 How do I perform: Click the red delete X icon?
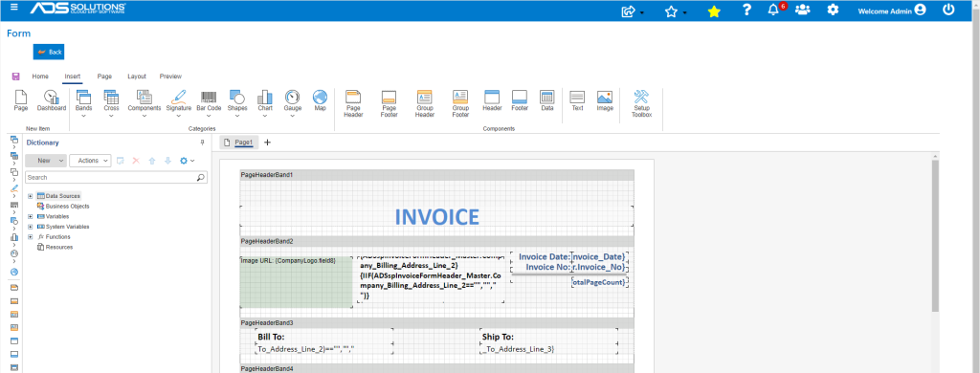(136, 161)
